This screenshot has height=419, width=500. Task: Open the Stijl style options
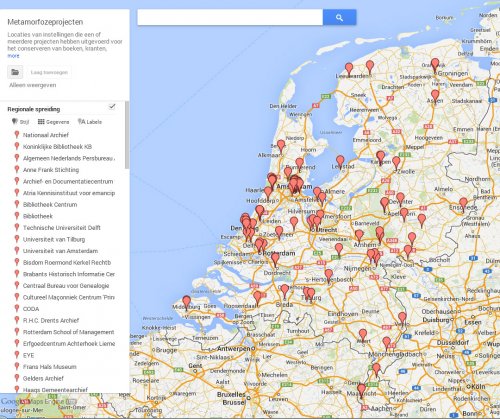coord(20,122)
